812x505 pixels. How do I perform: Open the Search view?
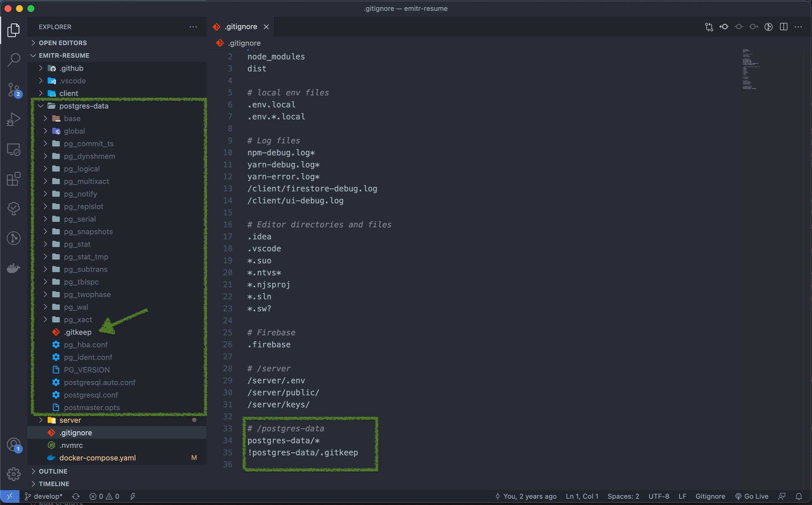click(x=14, y=59)
